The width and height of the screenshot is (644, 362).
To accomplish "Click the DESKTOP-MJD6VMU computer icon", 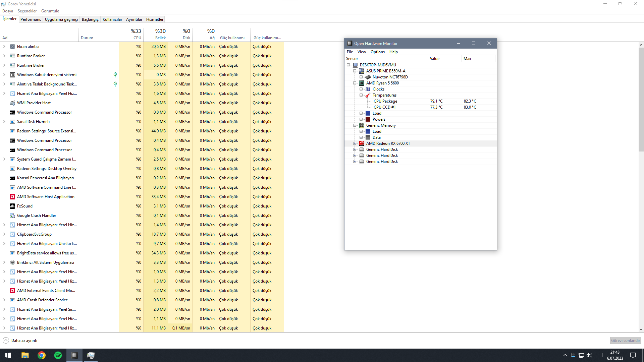I will click(355, 65).
